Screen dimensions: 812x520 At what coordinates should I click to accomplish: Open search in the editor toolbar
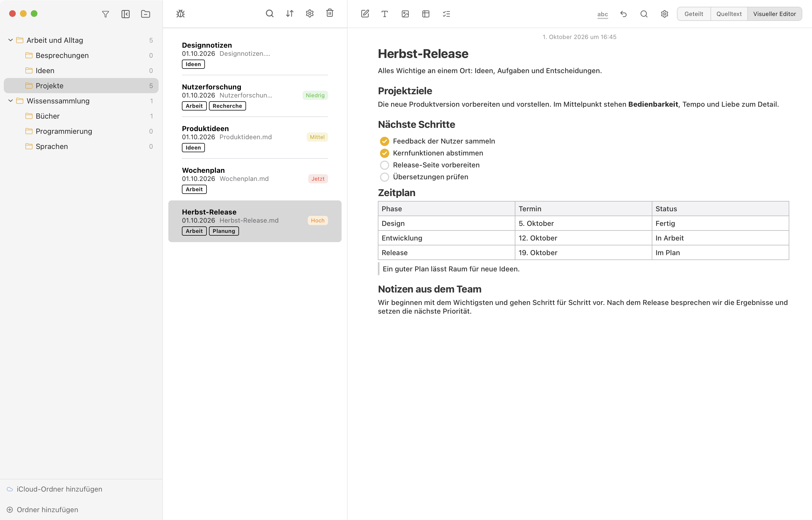(644, 14)
